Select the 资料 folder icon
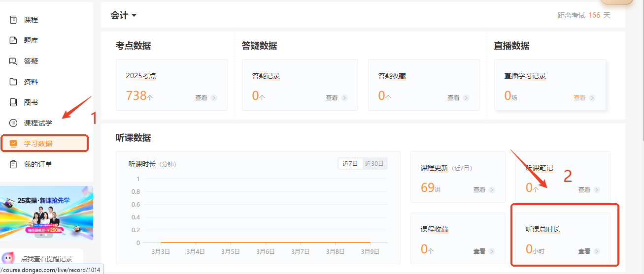The height and width of the screenshot is (274, 644). point(13,82)
